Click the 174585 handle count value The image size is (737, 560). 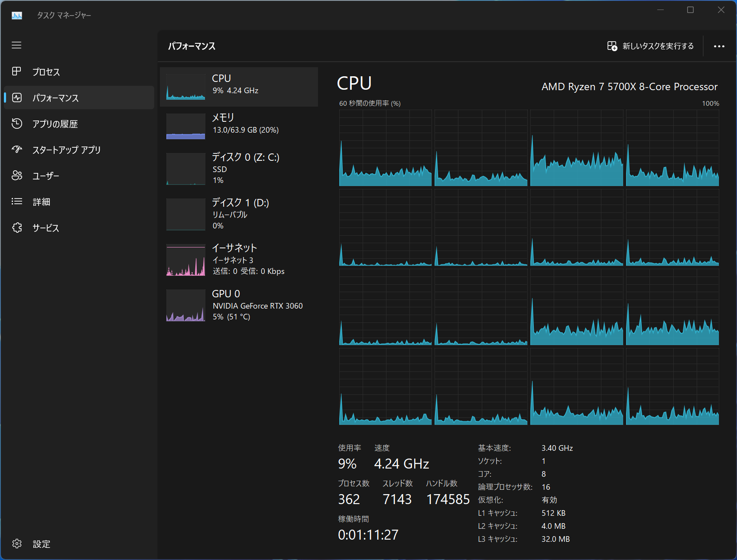(448, 499)
